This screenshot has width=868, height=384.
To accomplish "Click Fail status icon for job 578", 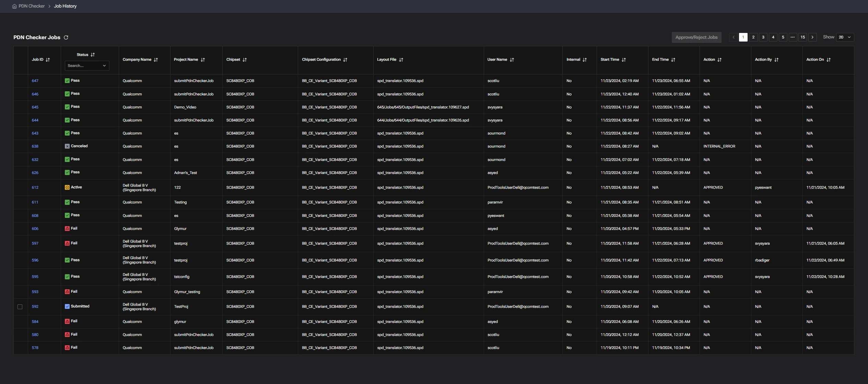I will (67, 348).
